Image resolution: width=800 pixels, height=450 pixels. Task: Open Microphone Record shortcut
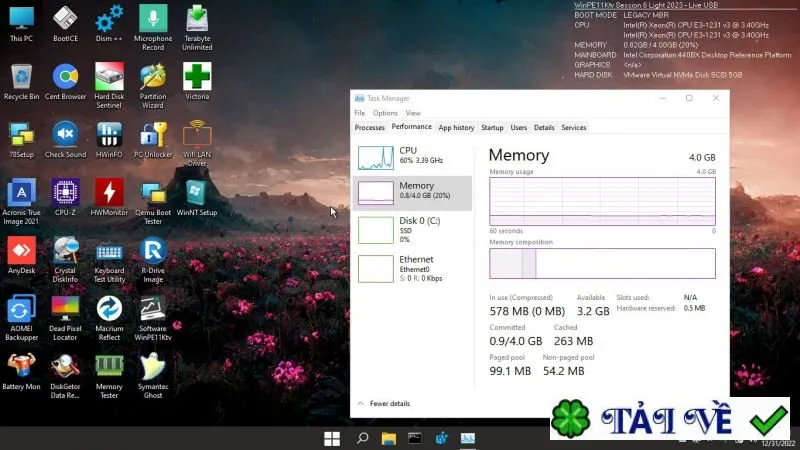pyautogui.click(x=153, y=28)
